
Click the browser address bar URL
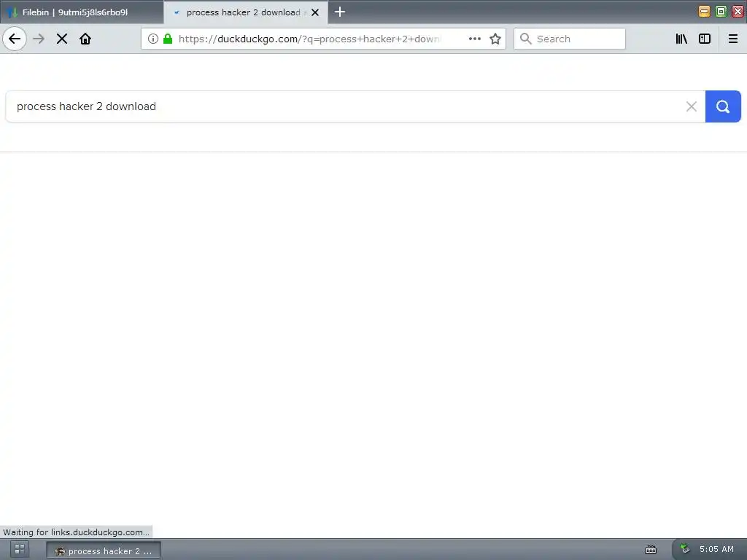309,39
